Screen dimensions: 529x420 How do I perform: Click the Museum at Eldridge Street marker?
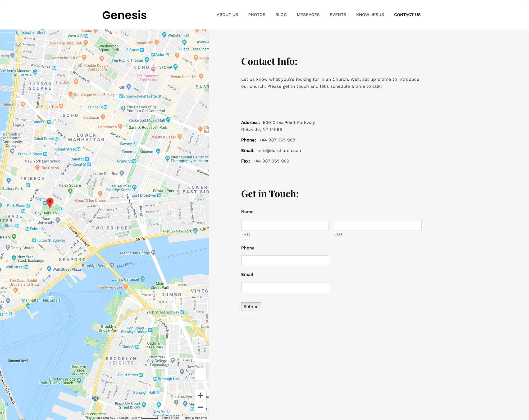[134, 187]
